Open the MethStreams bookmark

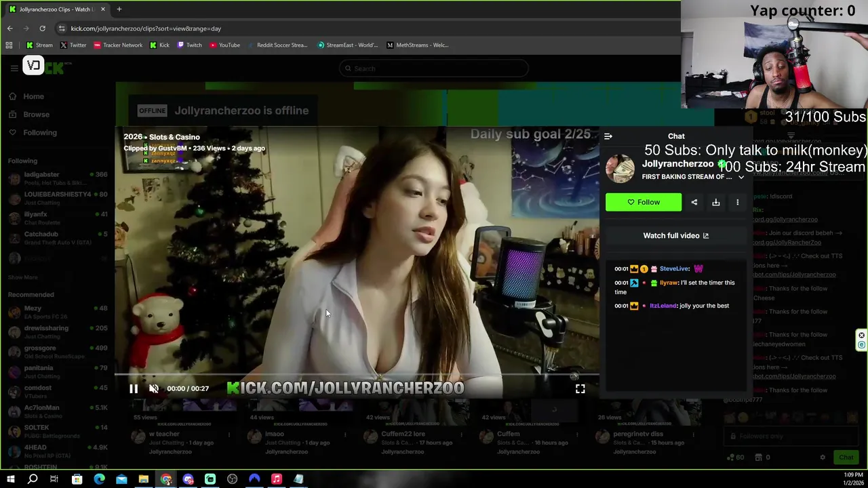click(x=418, y=45)
